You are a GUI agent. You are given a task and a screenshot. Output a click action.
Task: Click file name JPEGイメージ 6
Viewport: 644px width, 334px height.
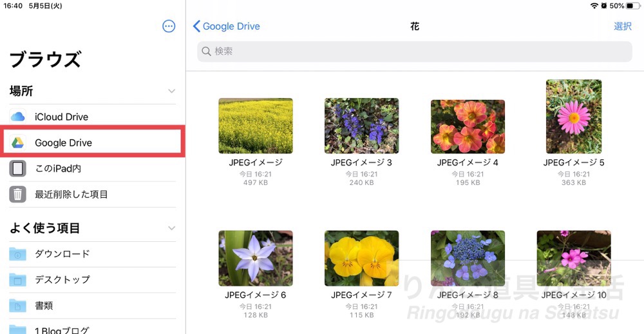[x=256, y=295]
